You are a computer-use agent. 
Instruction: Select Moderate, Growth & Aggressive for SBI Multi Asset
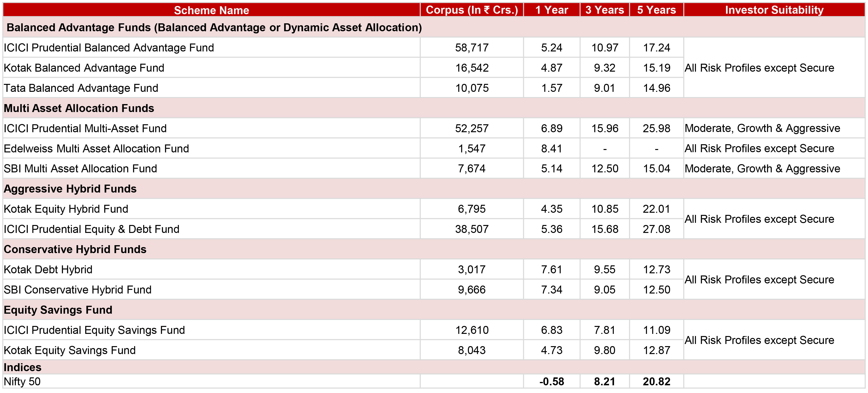762,168
